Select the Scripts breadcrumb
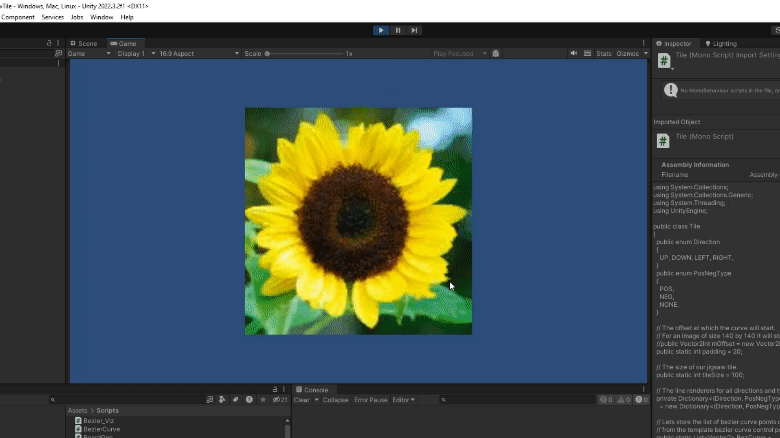 coord(107,411)
